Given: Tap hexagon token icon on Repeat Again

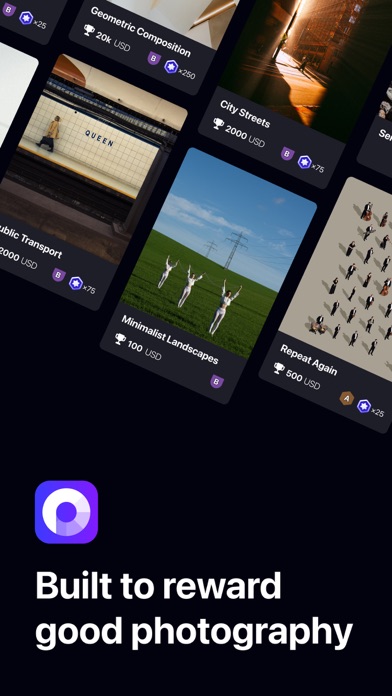Looking at the screenshot, I should pos(364,406).
